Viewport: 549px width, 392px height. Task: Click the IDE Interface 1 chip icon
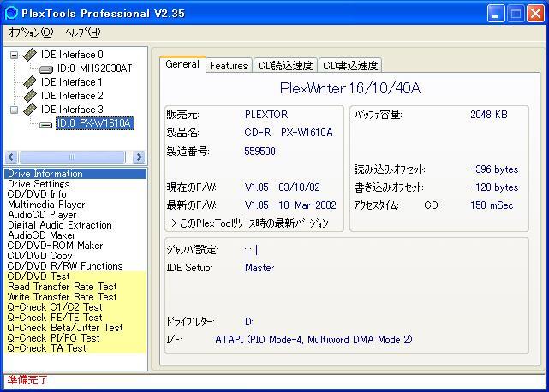30,82
